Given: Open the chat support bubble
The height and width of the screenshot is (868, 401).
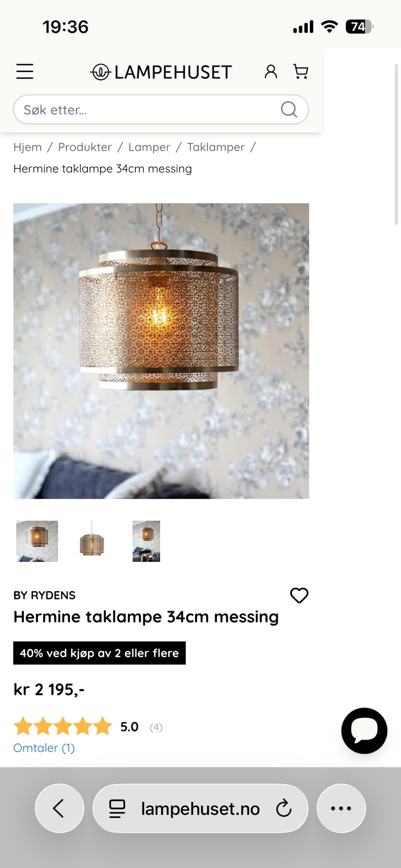Looking at the screenshot, I should coord(364,731).
